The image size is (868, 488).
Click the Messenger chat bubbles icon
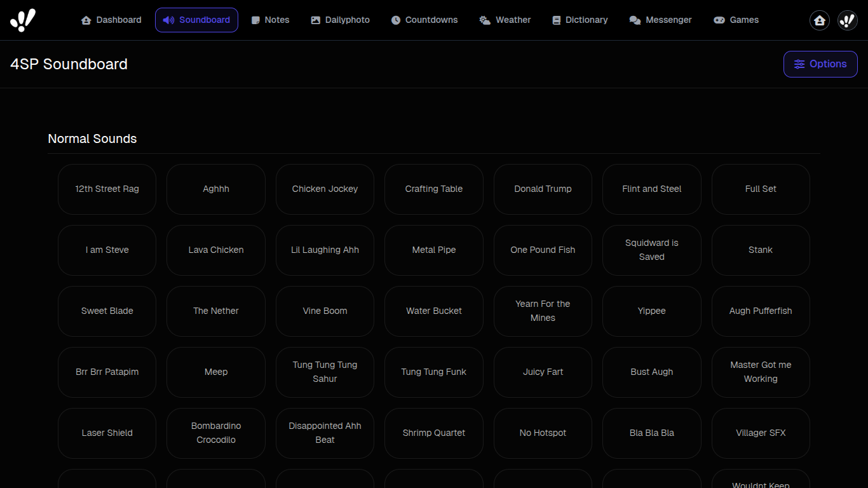coord(635,20)
